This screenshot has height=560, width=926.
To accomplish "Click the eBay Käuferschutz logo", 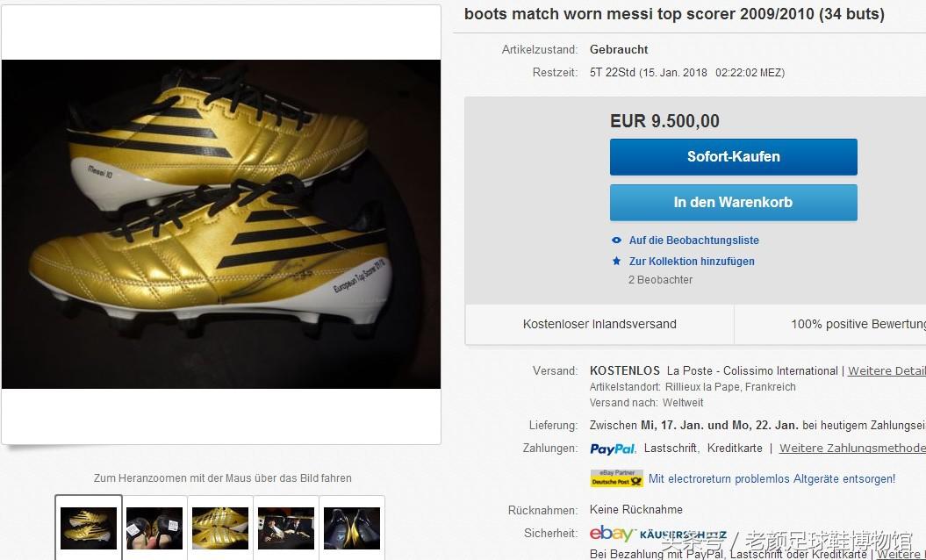I will (x=657, y=534).
